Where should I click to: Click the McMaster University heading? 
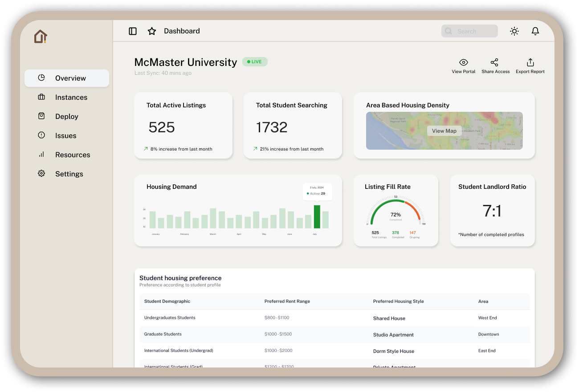pyautogui.click(x=186, y=62)
